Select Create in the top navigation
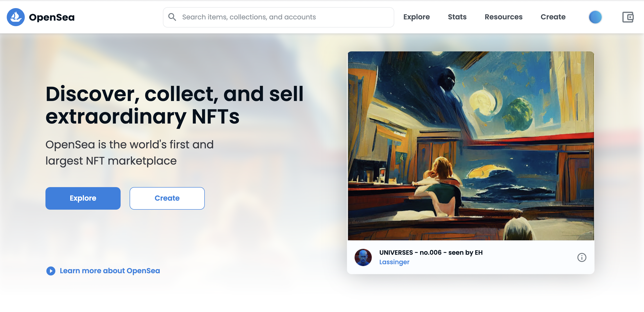 click(x=553, y=17)
